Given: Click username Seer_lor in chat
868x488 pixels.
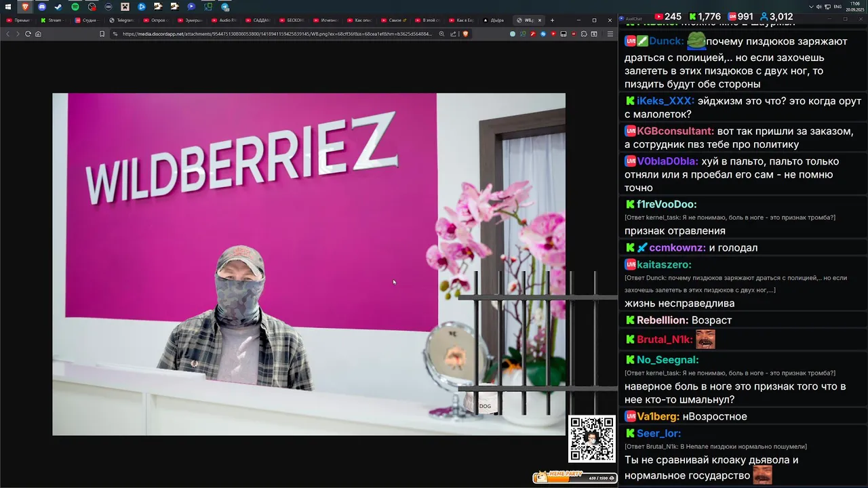Looking at the screenshot, I should click(x=658, y=434).
